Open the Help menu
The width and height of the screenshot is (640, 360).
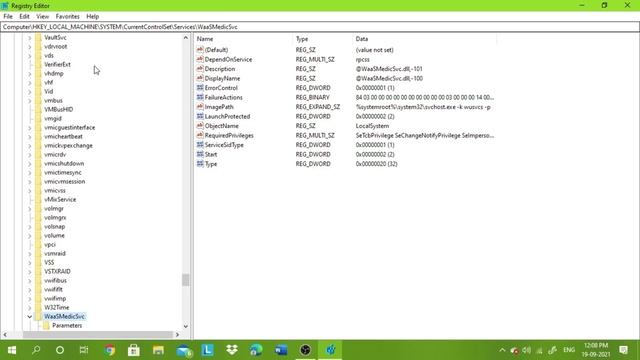93,17
